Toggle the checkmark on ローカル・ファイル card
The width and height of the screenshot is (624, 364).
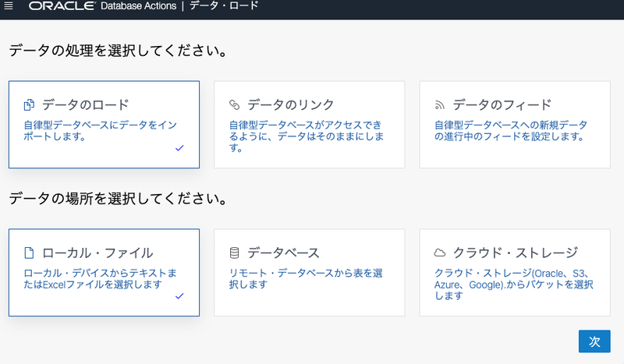click(x=179, y=296)
